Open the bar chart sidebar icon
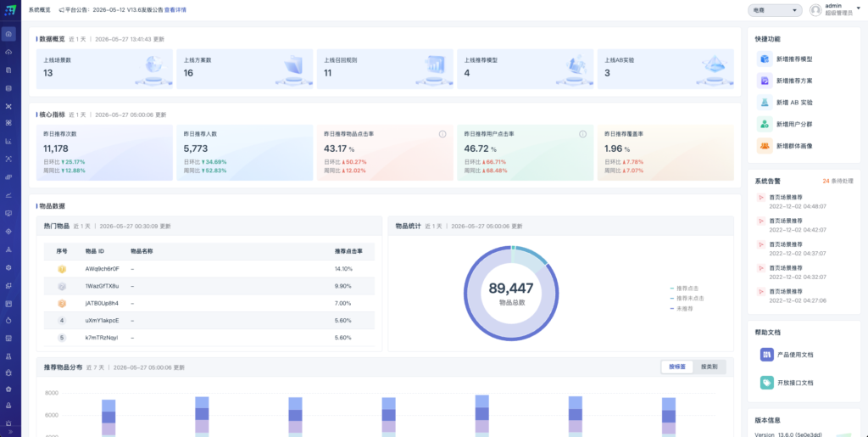This screenshot has height=437, width=868. click(x=8, y=141)
